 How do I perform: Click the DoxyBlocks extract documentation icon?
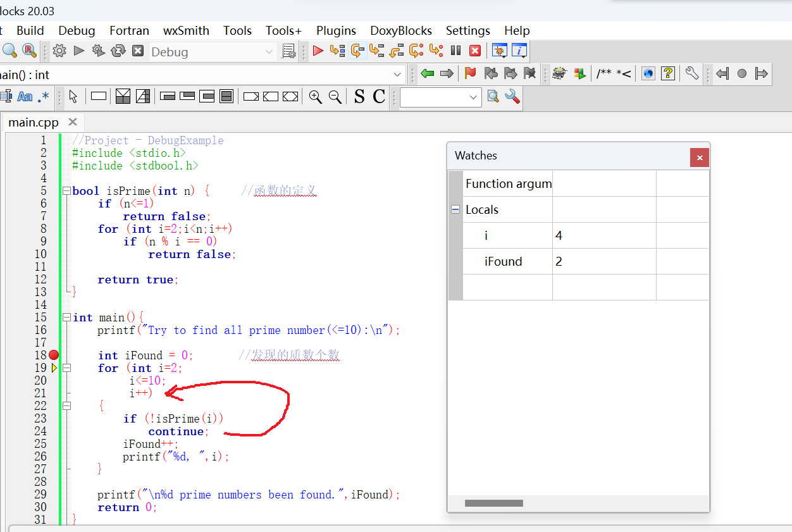click(579, 73)
